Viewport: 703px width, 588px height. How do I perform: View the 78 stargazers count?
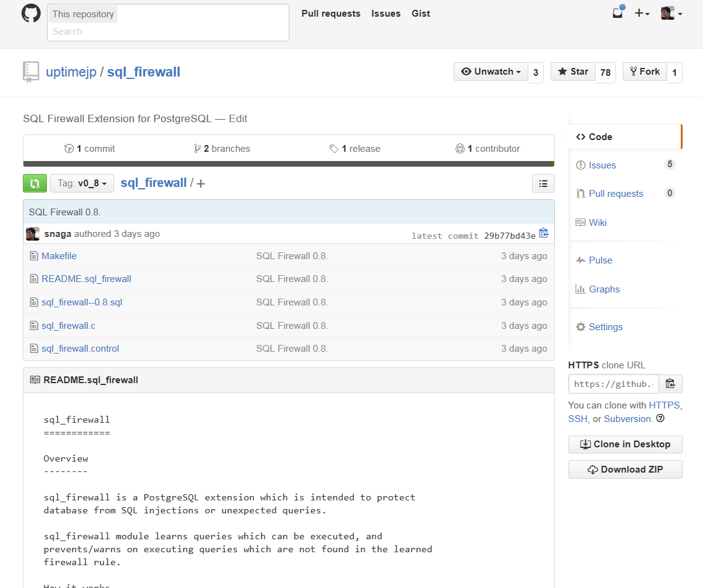(x=605, y=72)
